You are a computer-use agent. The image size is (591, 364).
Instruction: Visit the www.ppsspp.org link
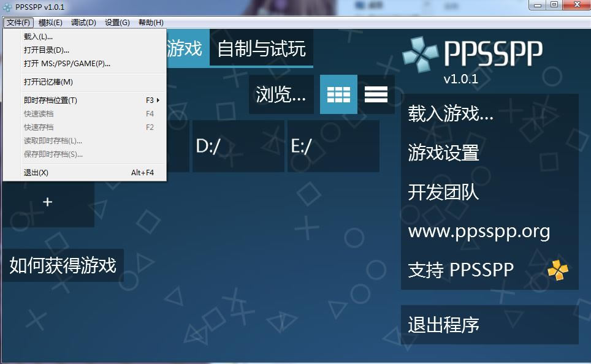coord(479,232)
